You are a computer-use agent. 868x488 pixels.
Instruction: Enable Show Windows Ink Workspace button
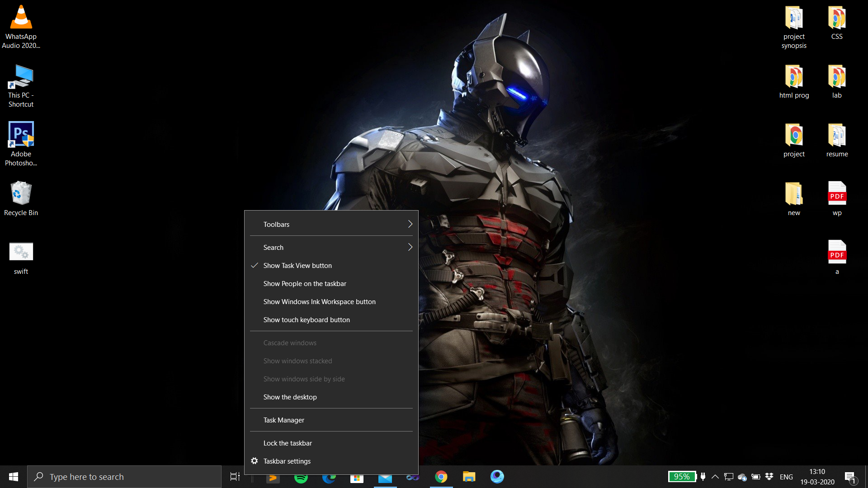tap(331, 302)
